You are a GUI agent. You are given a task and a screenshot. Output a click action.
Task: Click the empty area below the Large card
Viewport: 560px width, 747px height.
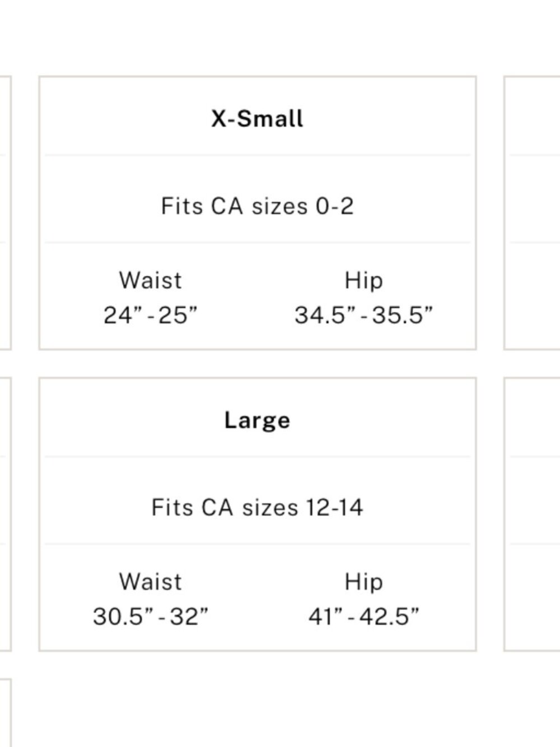pos(258,700)
